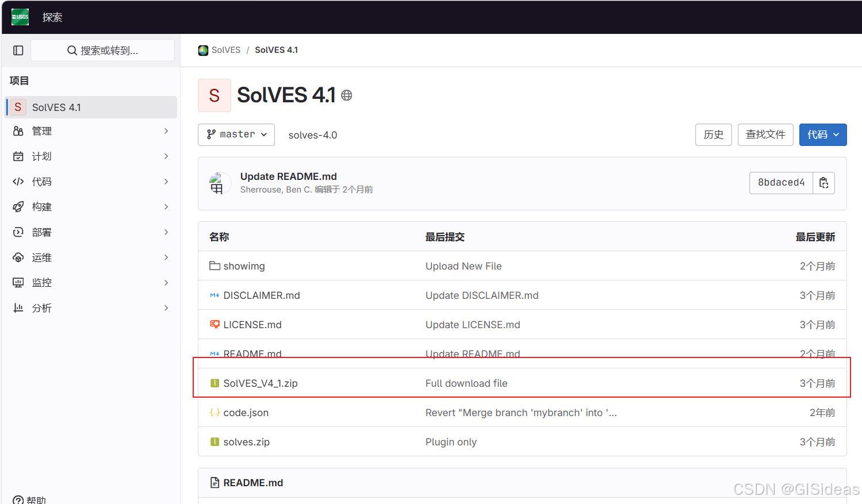This screenshot has height=504, width=862.
Task: Expand the 部署 sidebar chevron
Action: coord(166,232)
